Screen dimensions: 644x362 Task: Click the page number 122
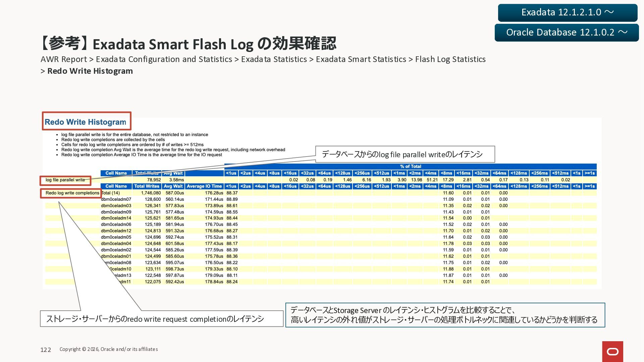tap(46, 350)
